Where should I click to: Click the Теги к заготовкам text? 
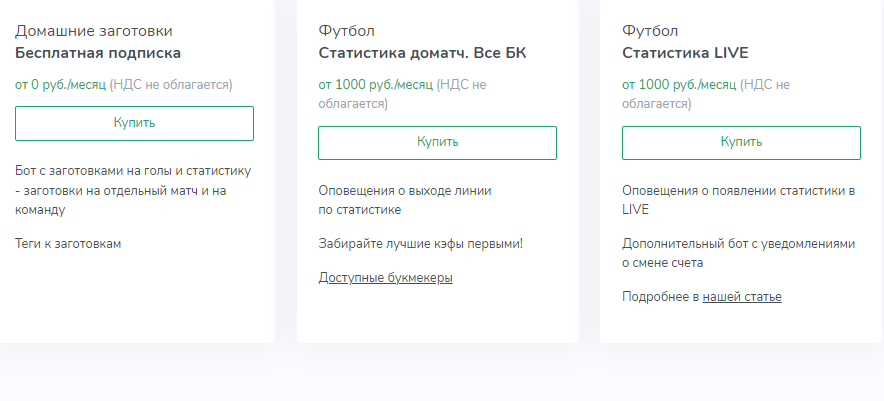(x=69, y=243)
